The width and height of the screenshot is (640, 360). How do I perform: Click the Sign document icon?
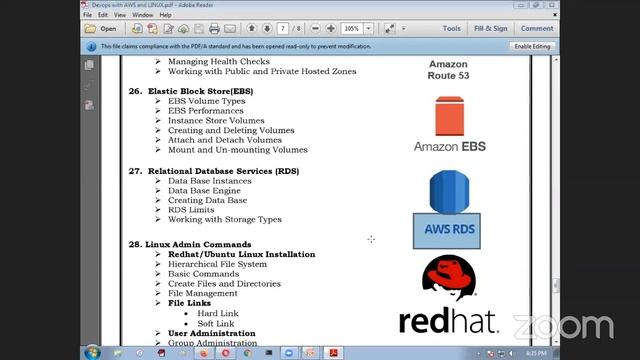[168, 29]
